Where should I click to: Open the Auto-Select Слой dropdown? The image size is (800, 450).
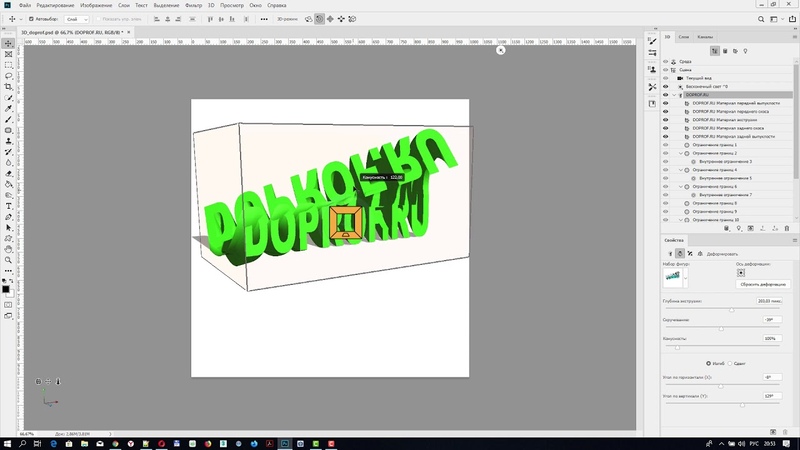pyautogui.click(x=77, y=19)
